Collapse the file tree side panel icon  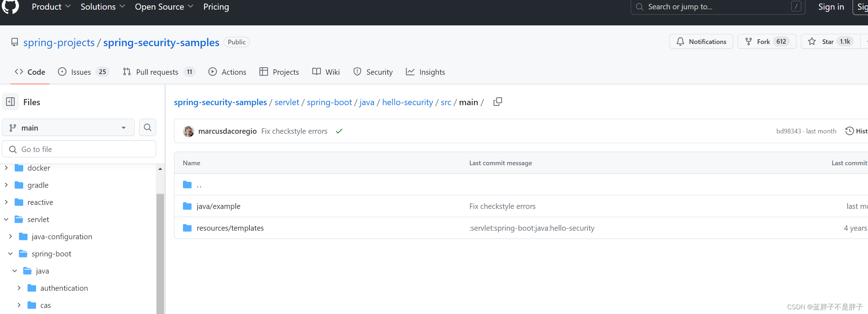(x=10, y=102)
